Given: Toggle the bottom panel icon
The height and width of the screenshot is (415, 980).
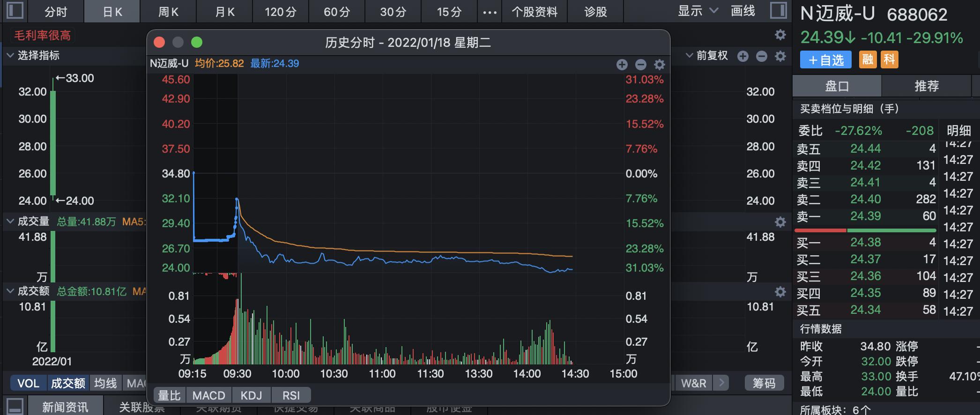Looking at the screenshot, I should point(15,406).
